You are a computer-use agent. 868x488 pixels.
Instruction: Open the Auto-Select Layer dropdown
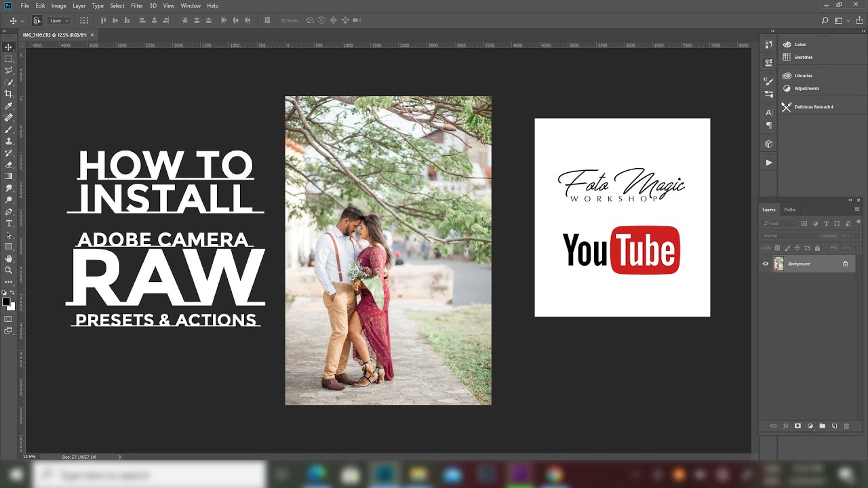pyautogui.click(x=58, y=21)
